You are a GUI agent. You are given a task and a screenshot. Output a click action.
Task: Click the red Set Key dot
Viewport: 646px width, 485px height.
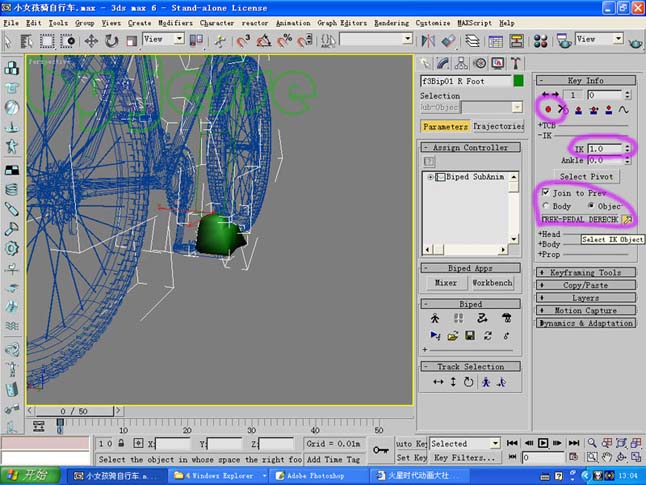(548, 109)
